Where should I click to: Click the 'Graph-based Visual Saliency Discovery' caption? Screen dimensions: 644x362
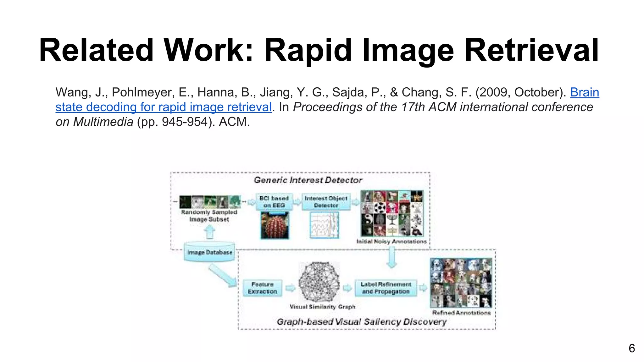(362, 322)
